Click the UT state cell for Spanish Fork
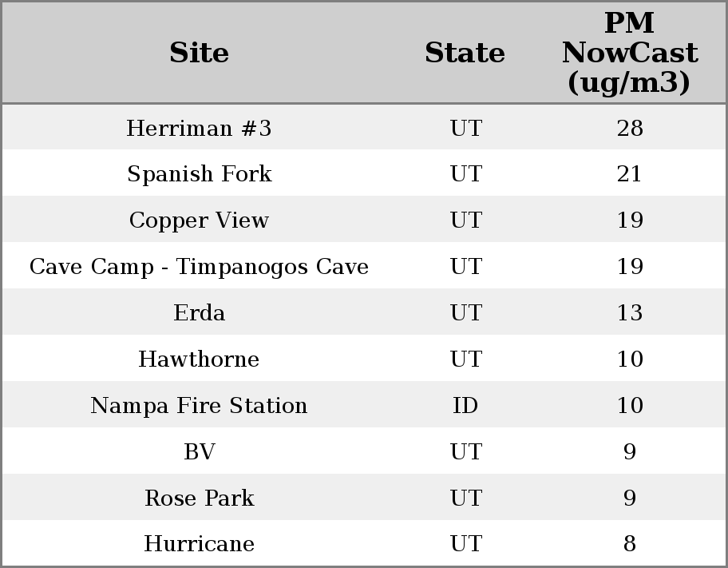Viewport: 728px width, 568px height. click(465, 174)
